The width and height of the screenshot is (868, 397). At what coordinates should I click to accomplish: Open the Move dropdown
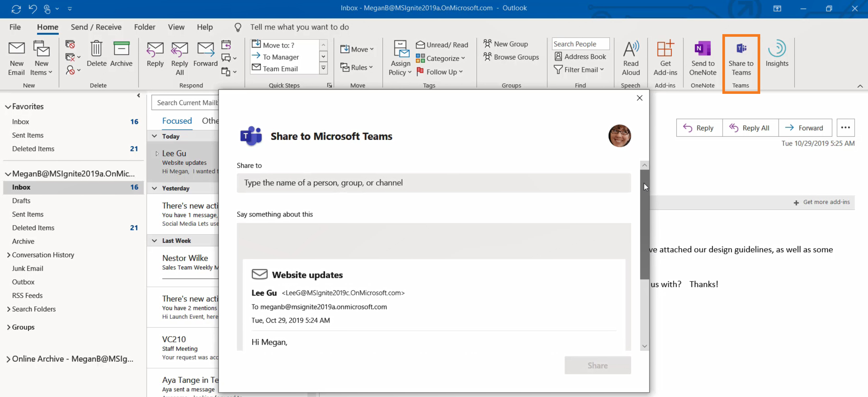pyautogui.click(x=357, y=49)
